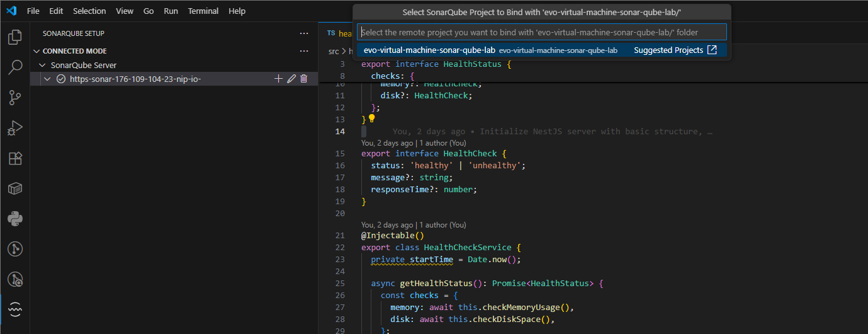Click the 'memory: await this.checkMemoryUsage(),' line
Screen dimensions: 868x334
[x=482, y=307]
